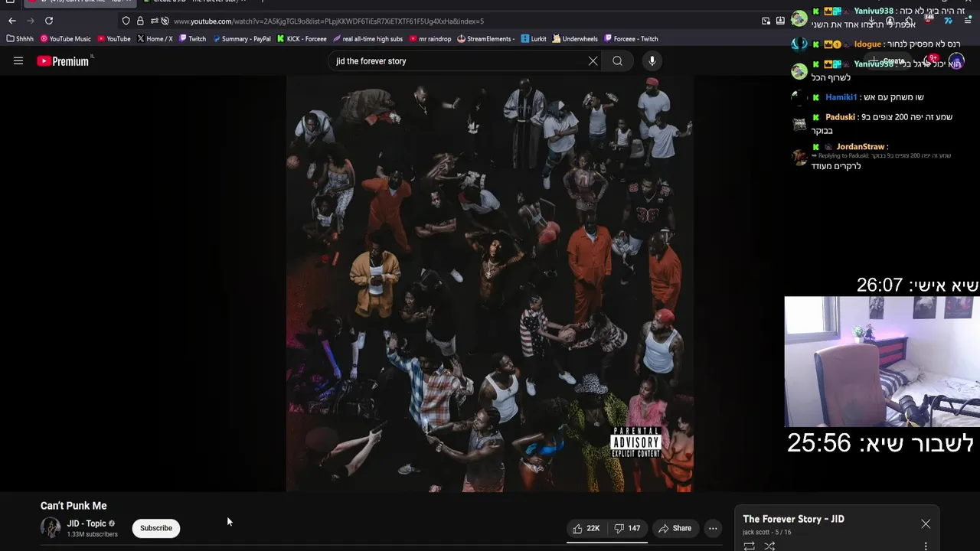Viewport: 980px width, 551px height.
Task: Dislike the video with 147 thumbs-down
Action: (x=627, y=528)
